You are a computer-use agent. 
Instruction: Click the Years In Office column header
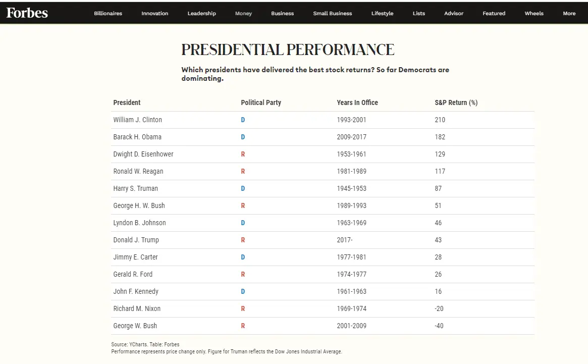[x=357, y=102]
